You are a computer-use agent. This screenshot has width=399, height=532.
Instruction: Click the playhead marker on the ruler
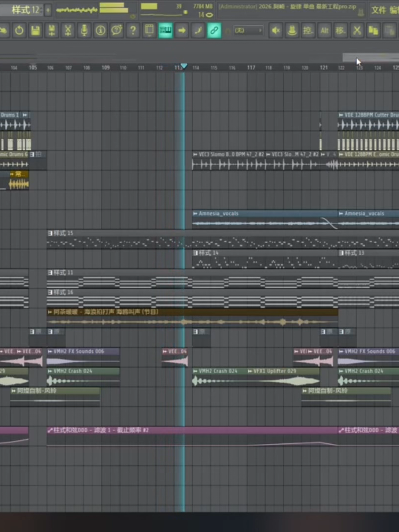pos(184,66)
